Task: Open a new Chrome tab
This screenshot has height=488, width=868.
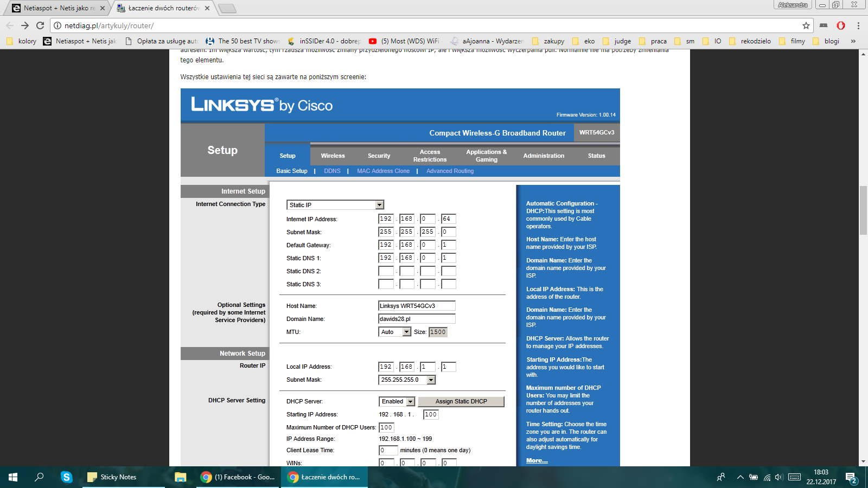Action: tap(227, 8)
